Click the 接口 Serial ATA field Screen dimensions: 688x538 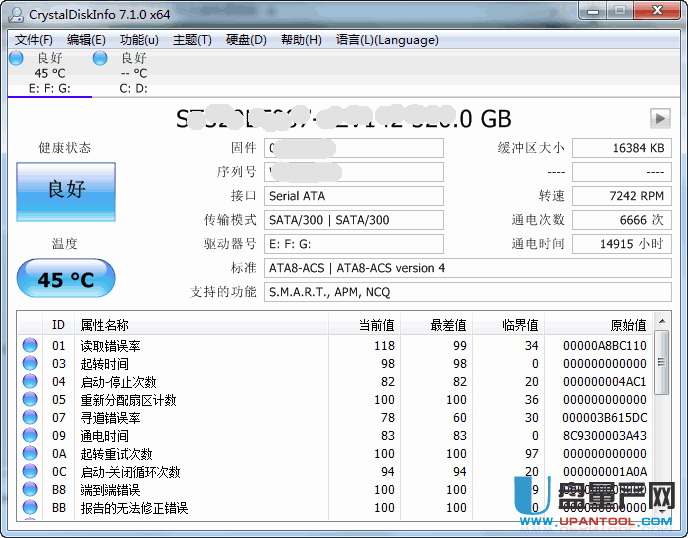click(x=354, y=196)
